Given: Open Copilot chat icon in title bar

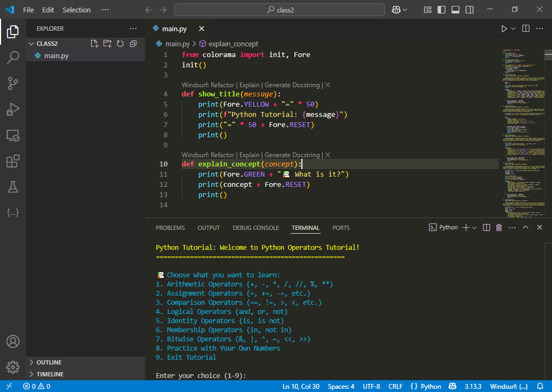Looking at the screenshot, I should point(396,10).
